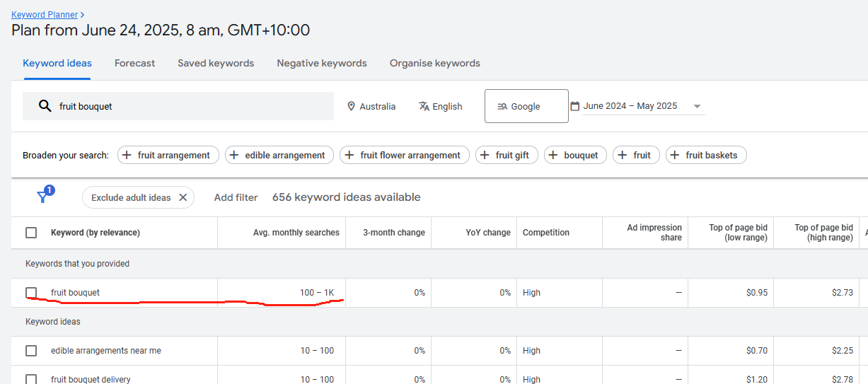The width and height of the screenshot is (868, 384).
Task: Switch to the Forecast tab
Action: tap(134, 63)
